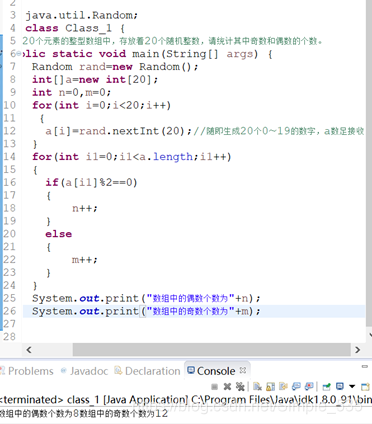Click the Display Selected Console monitor icon
372x424 pixels.
(x=340, y=386)
